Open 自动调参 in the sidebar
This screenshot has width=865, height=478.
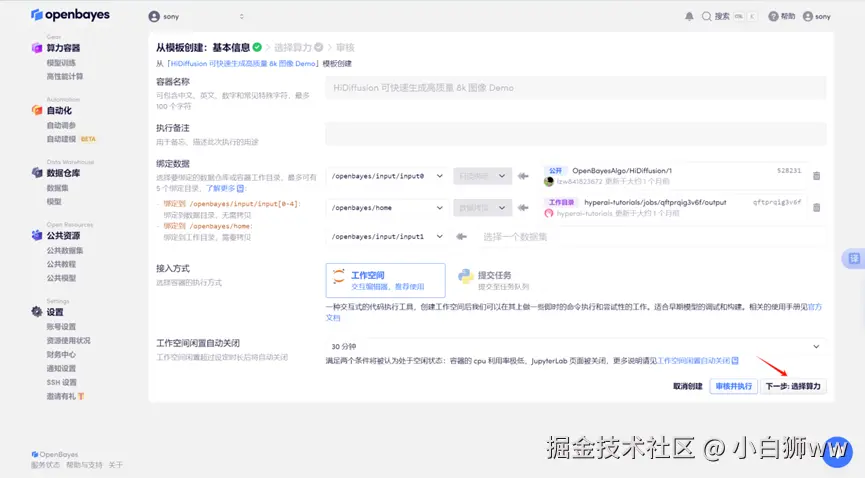pos(61,125)
